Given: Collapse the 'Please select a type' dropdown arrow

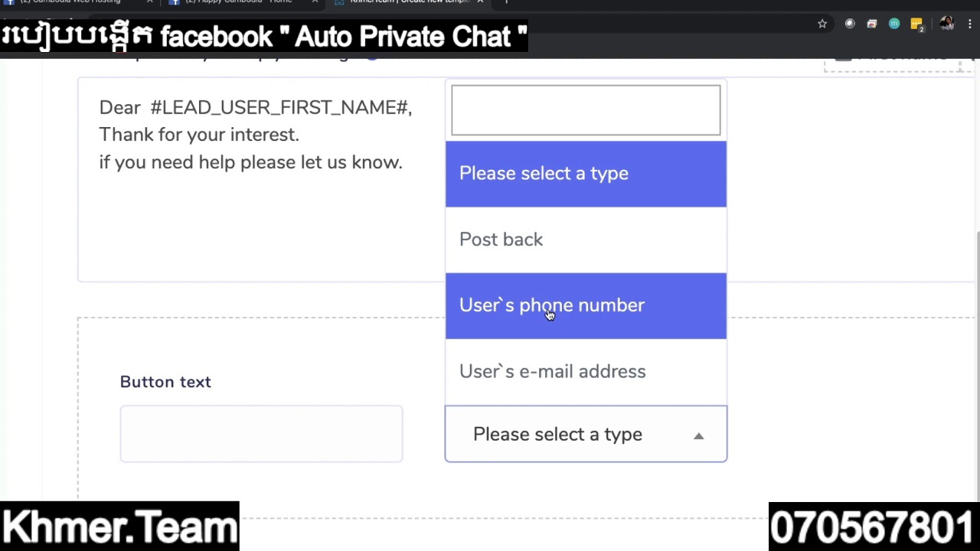Looking at the screenshot, I should point(698,435).
